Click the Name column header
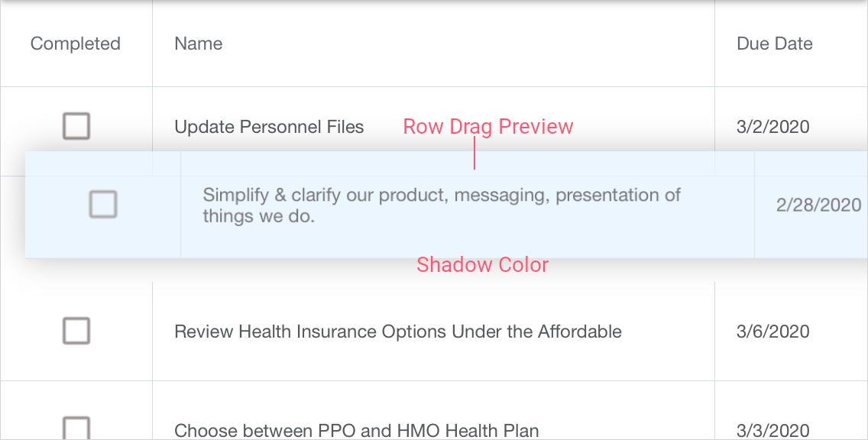This screenshot has width=868, height=440. click(199, 44)
